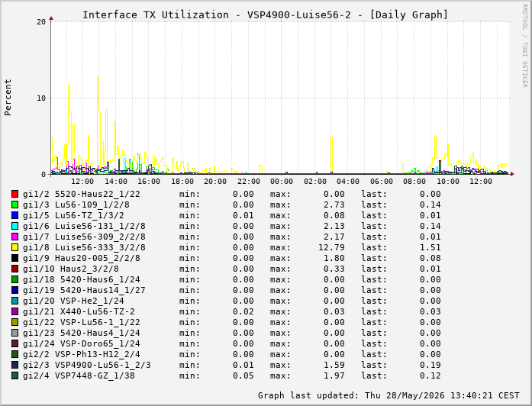Click the 20 y-axis tick label
532x406 pixels.
pos(41,21)
